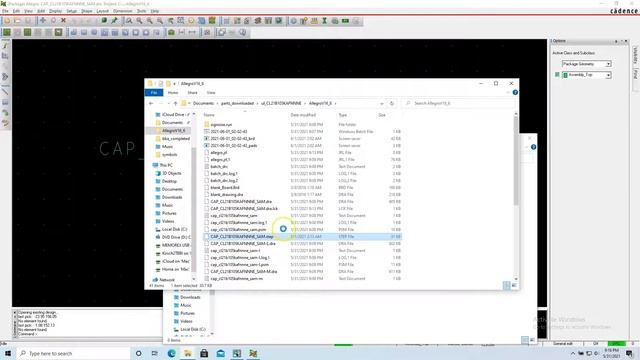This screenshot has height=360, width=640.
Task: Select the signoise.run folder
Action: click(x=221, y=124)
